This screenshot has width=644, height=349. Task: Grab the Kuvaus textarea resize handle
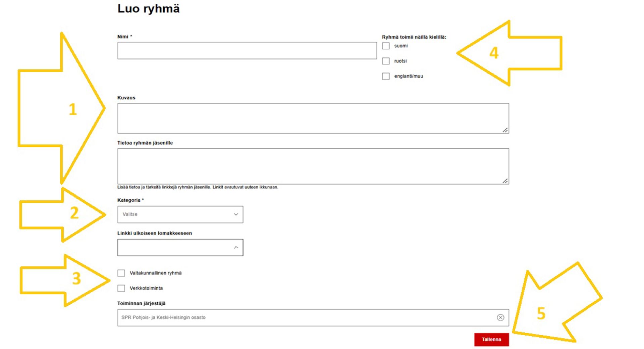coord(505,130)
